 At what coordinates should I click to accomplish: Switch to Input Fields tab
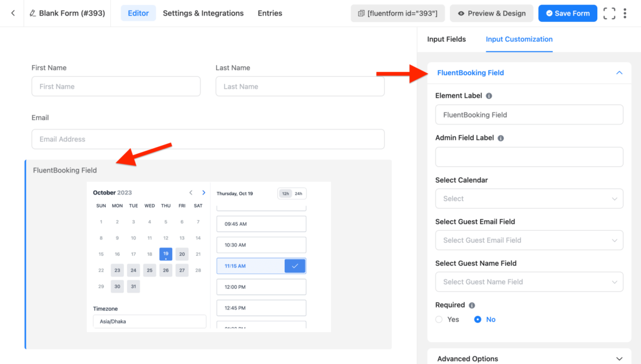click(x=446, y=39)
